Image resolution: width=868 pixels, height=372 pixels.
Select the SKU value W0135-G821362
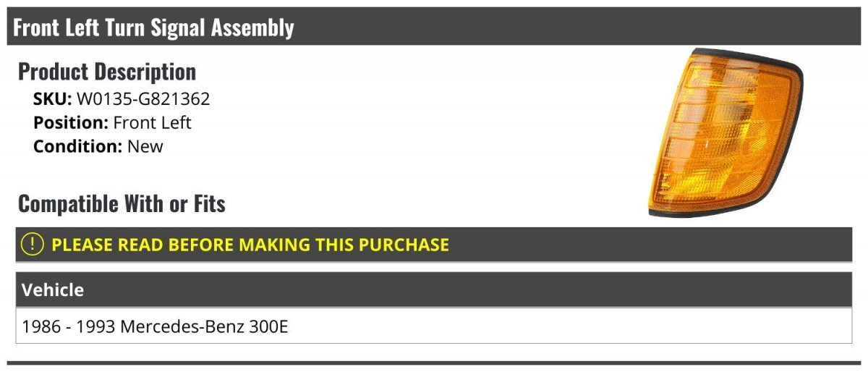[143, 99]
